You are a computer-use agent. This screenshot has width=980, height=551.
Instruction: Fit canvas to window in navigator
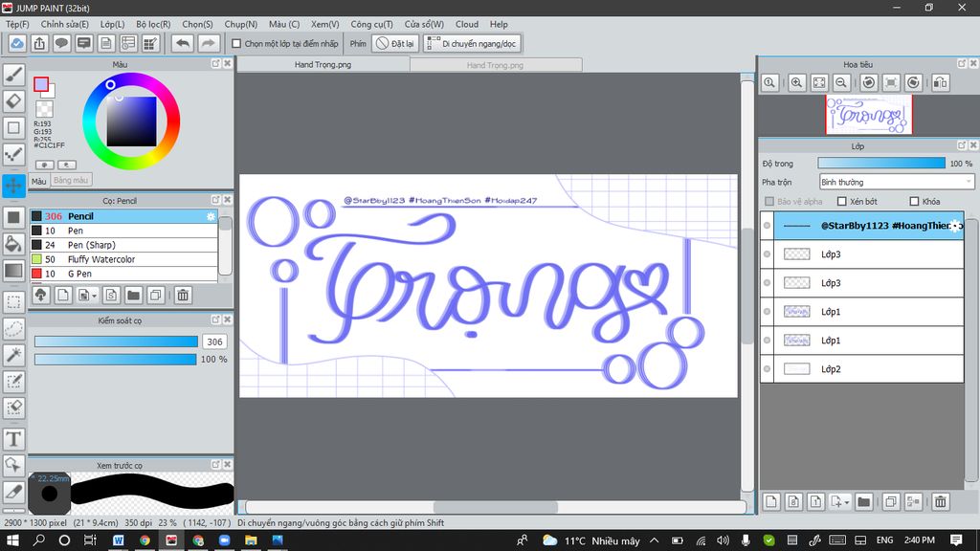pos(819,82)
